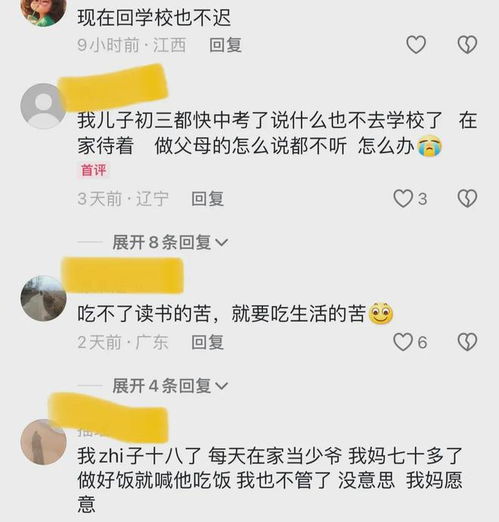The width and height of the screenshot is (499, 522).
Task: Open road photo avatar profile
Action: click(43, 298)
